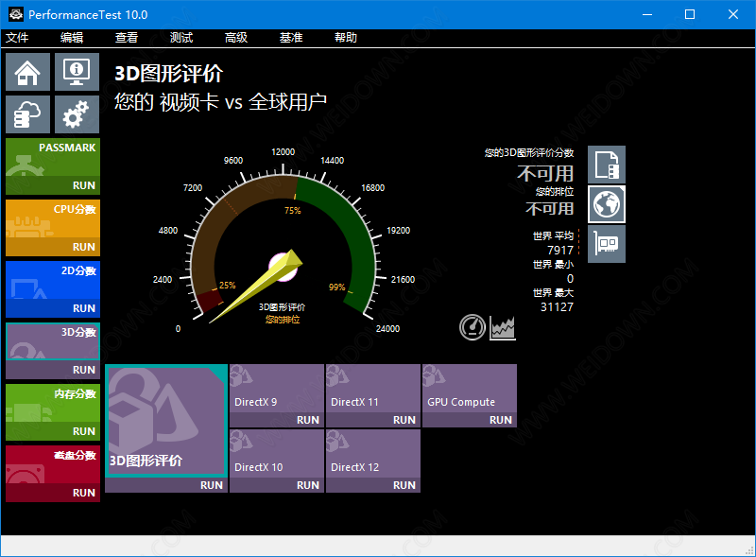Click the 世界 最小 label
The image size is (756, 557).
point(553,265)
